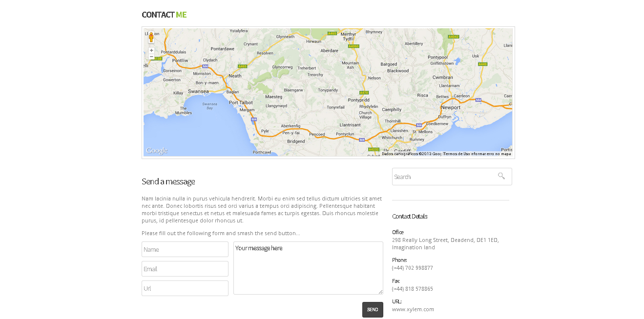Click the Street View pegman icon
The image size is (644, 319).
[151, 37]
